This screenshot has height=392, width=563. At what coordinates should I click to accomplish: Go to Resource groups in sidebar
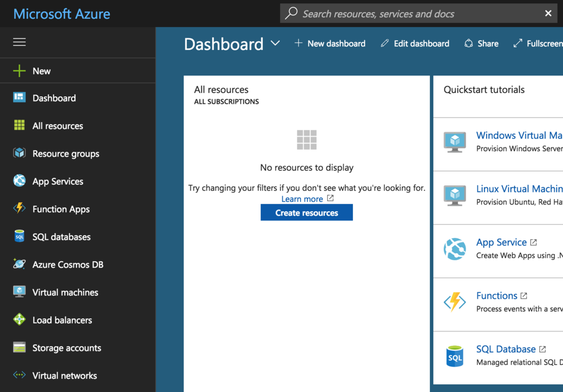[x=78, y=153]
